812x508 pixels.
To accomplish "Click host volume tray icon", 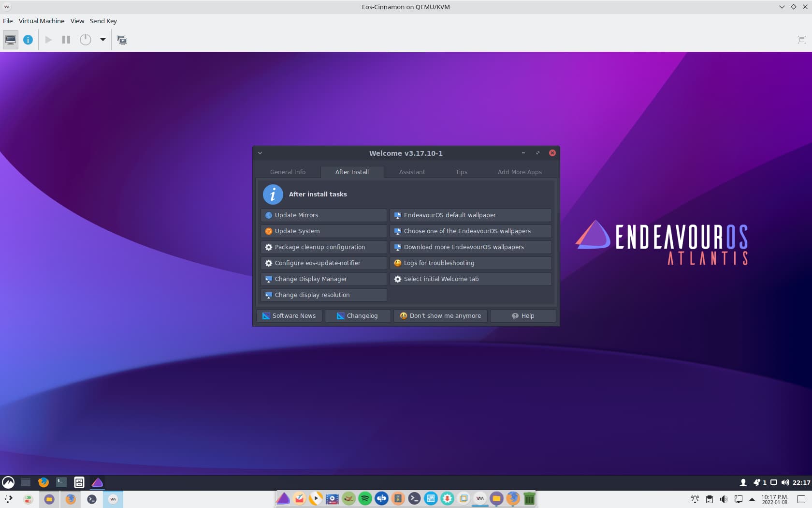I will (x=724, y=499).
